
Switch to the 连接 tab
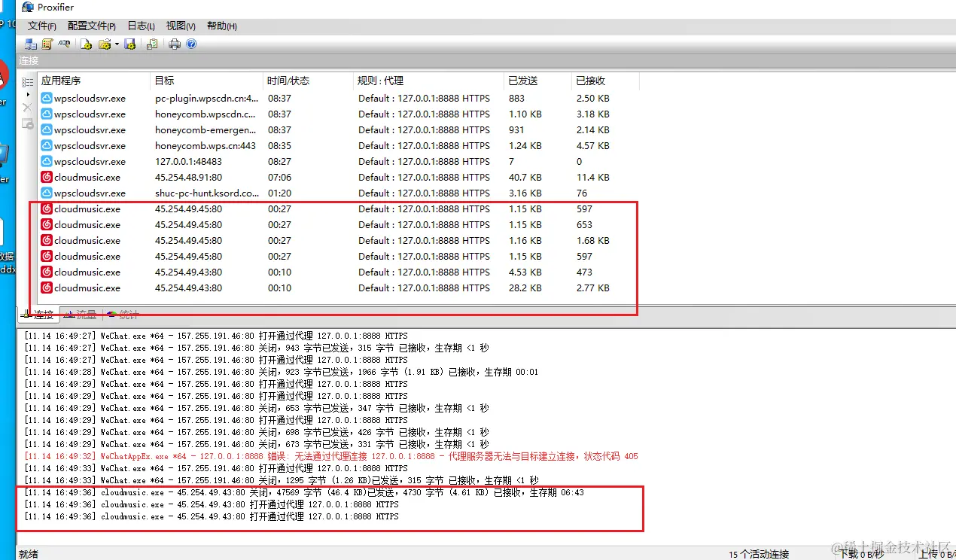(x=37, y=315)
